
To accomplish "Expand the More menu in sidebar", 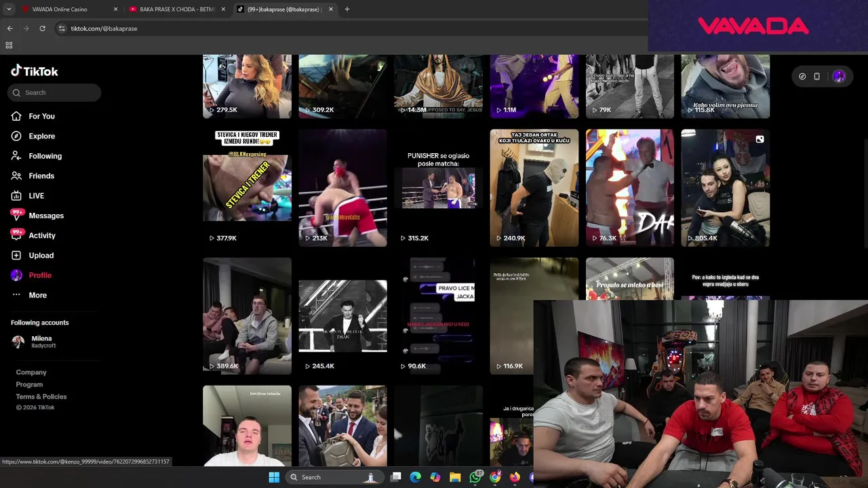I will point(30,295).
